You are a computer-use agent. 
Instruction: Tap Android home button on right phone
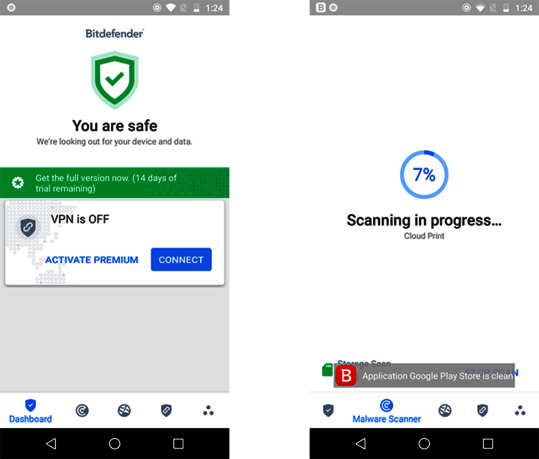pos(424,444)
